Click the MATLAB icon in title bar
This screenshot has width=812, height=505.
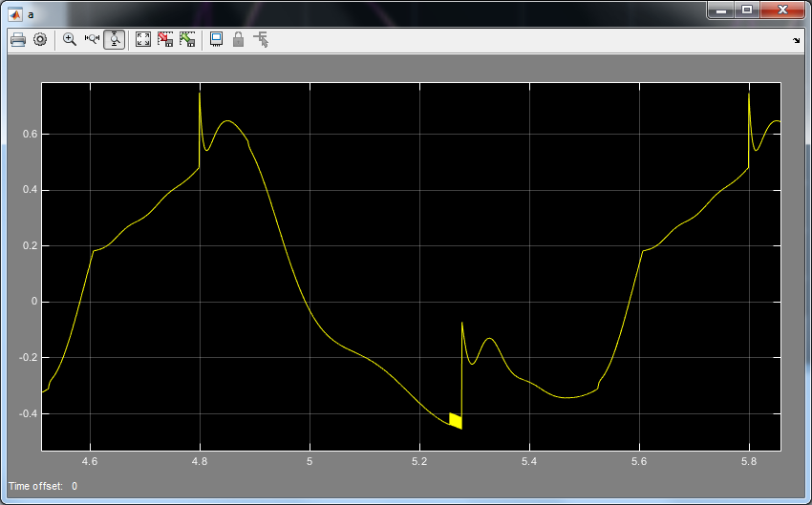pos(15,14)
